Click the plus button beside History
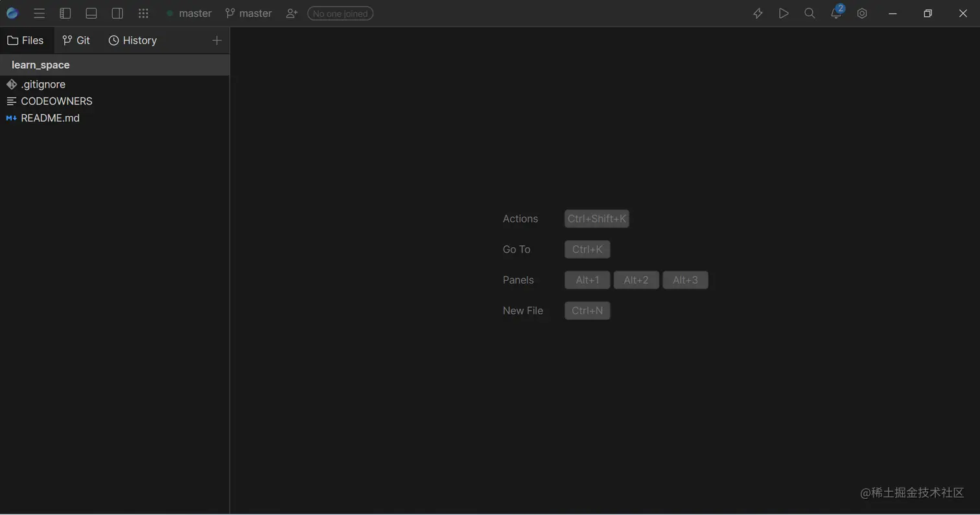980x515 pixels. click(216, 40)
